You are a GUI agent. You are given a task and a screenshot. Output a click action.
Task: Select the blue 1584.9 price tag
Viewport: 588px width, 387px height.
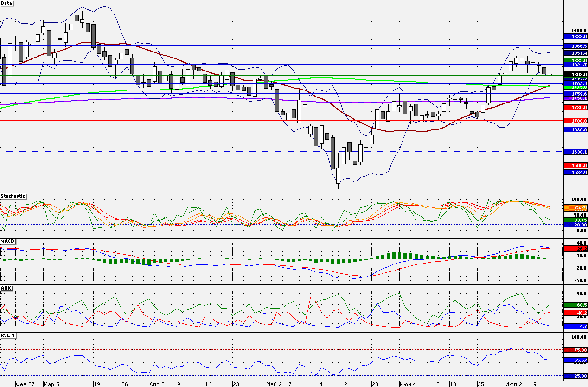575,172
